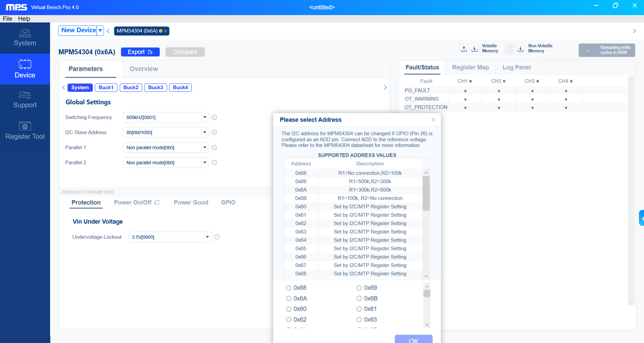The image size is (644, 343).
Task: Select the Buck3 sub-tab
Action: tap(156, 88)
